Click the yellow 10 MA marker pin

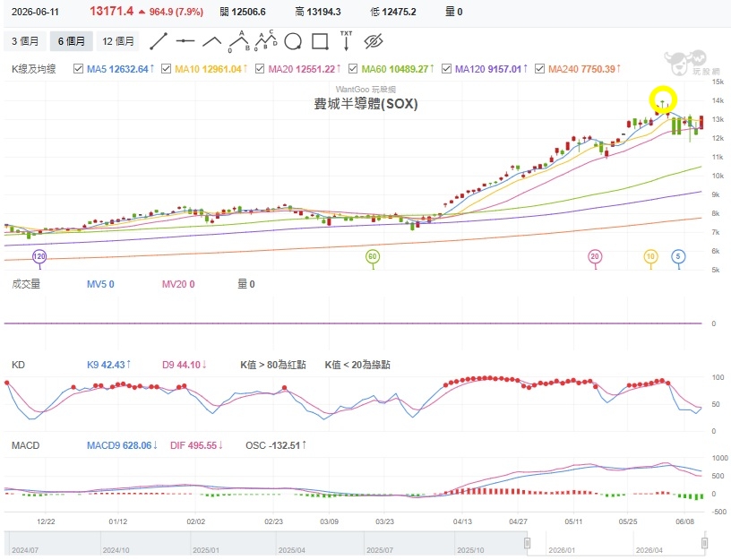(650, 257)
